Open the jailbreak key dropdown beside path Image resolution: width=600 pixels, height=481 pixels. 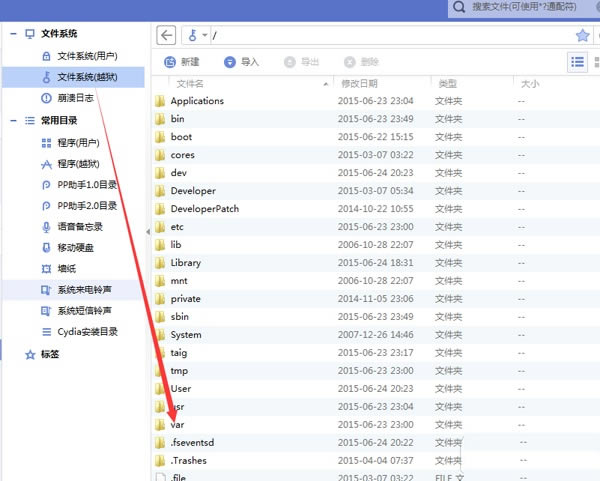[196, 36]
